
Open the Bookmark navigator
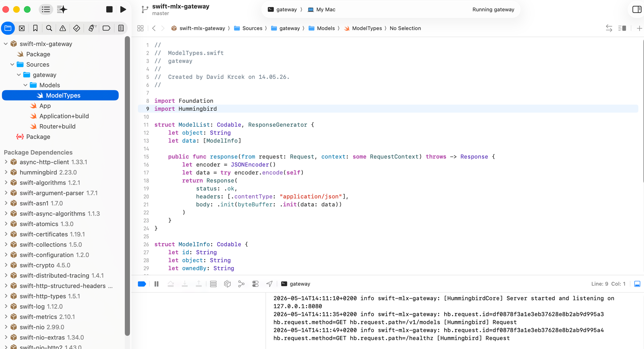(x=35, y=28)
